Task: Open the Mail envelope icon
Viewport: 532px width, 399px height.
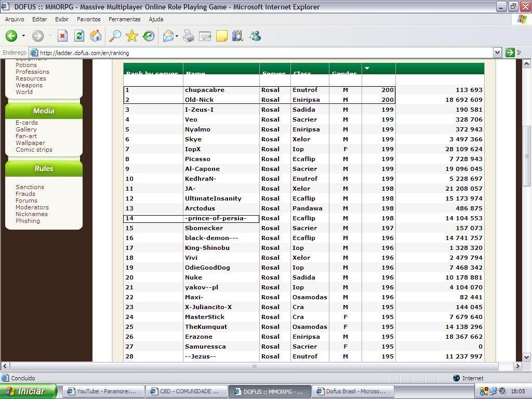Action: tap(168, 36)
